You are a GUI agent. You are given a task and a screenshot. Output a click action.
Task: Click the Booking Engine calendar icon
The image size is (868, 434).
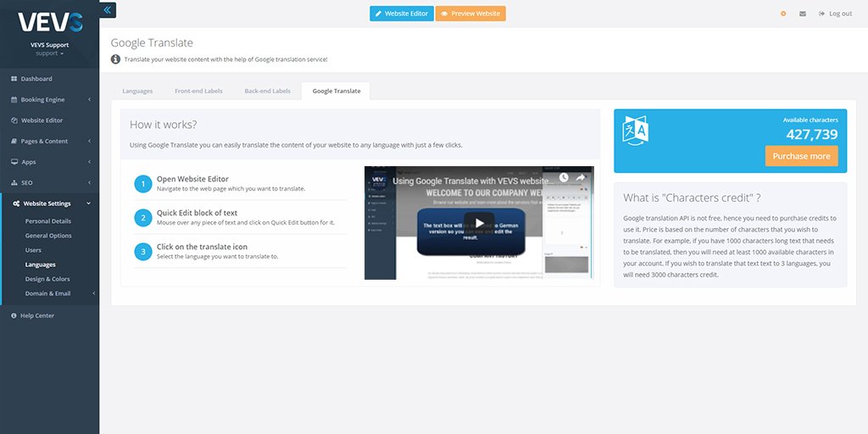14,100
